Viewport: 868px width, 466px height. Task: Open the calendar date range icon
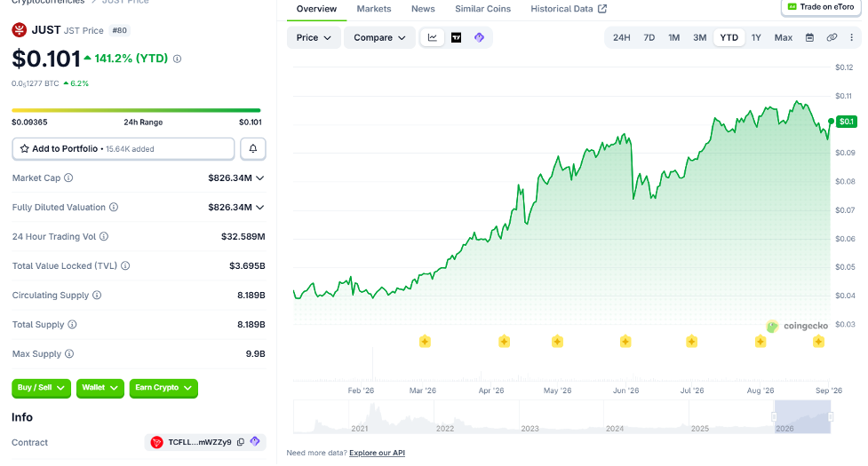(x=809, y=37)
